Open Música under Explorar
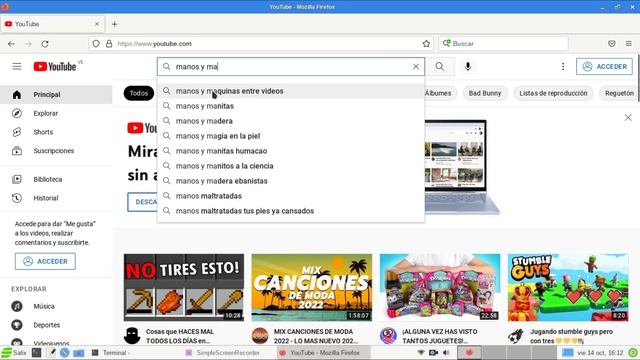Viewport: 640px width, 360px height. point(56,306)
